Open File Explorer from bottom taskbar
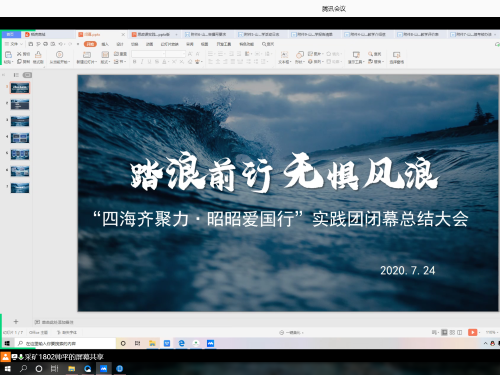 [x=71, y=369]
